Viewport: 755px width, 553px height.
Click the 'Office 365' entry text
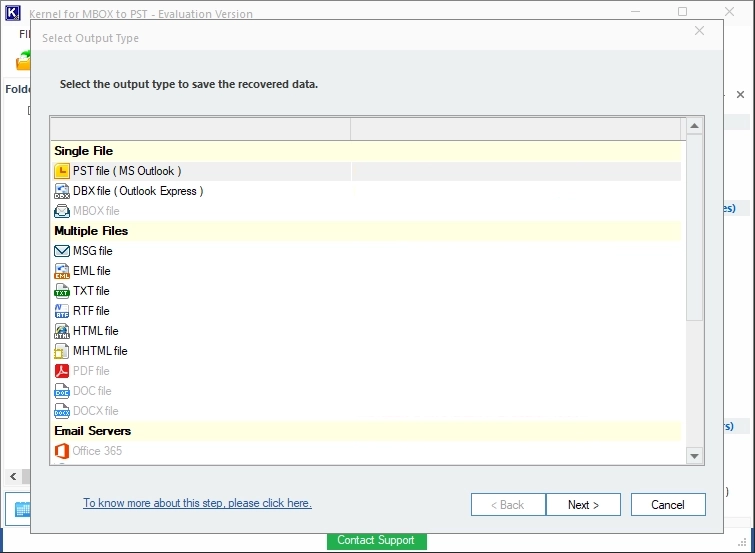[97, 451]
